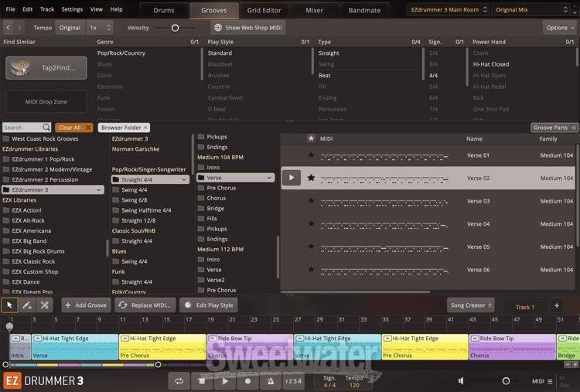Open the File menu
580x392 pixels.
click(11, 9)
